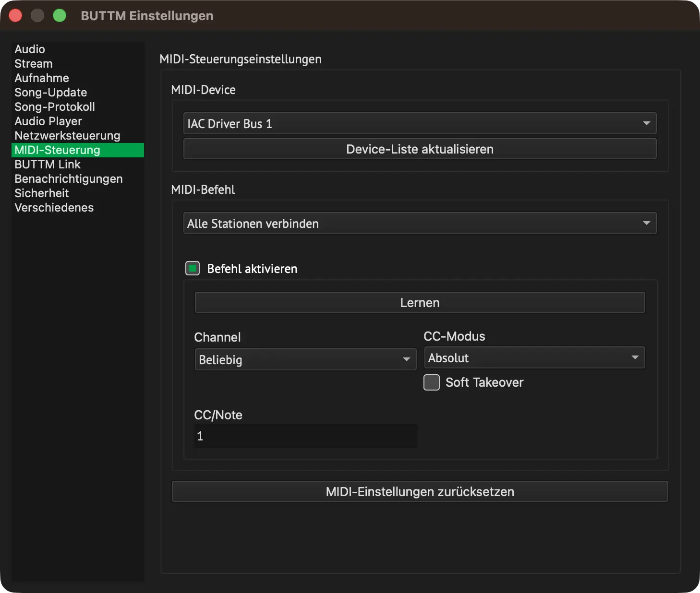Viewport: 700px width, 593px height.
Task: Switch to Audio Player settings
Action: (x=77, y=121)
